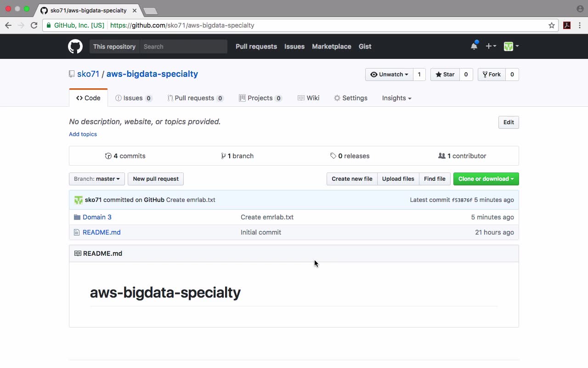Click the watchers count 1

click(419, 75)
